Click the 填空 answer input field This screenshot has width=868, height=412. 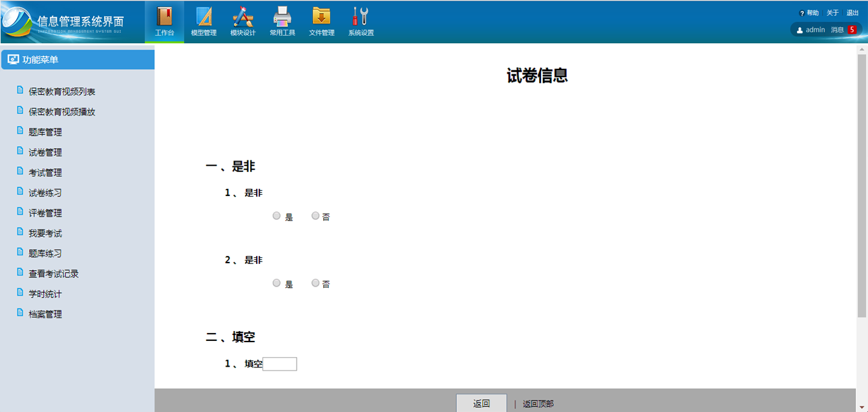pyautogui.click(x=280, y=364)
